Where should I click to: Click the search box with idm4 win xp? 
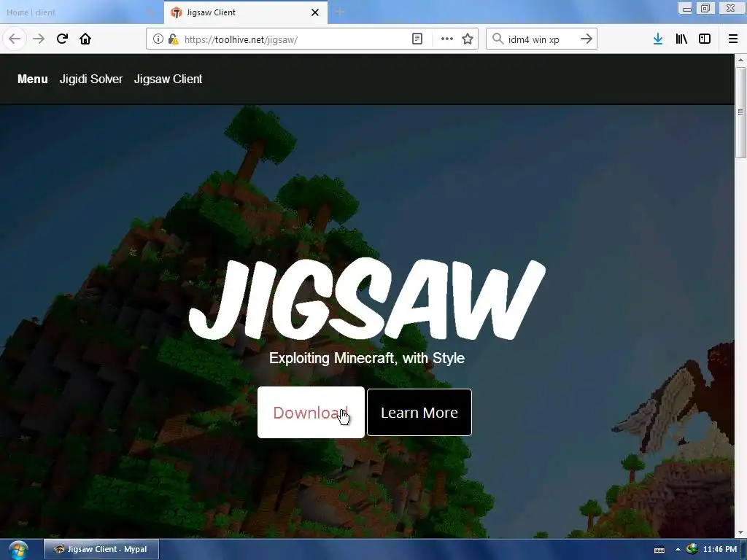(541, 39)
